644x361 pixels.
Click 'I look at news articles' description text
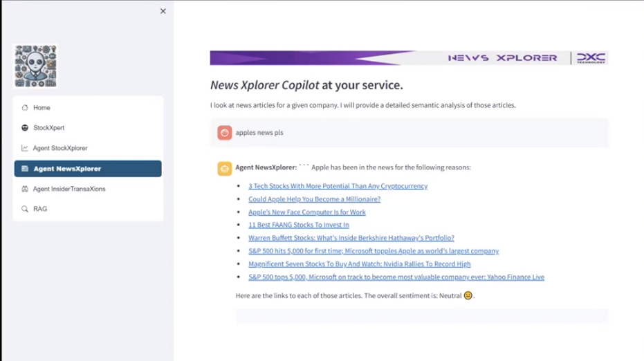pyautogui.click(x=363, y=105)
